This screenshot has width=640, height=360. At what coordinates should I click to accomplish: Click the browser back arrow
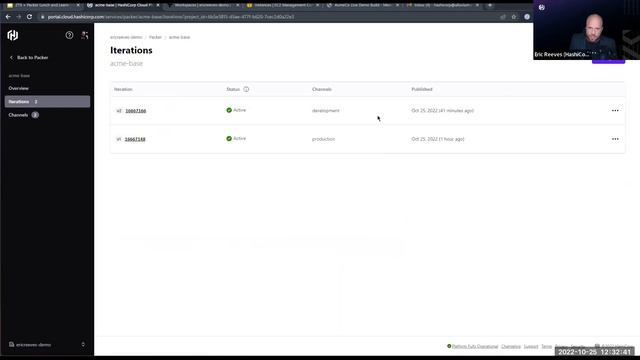pyautogui.click(x=8, y=17)
